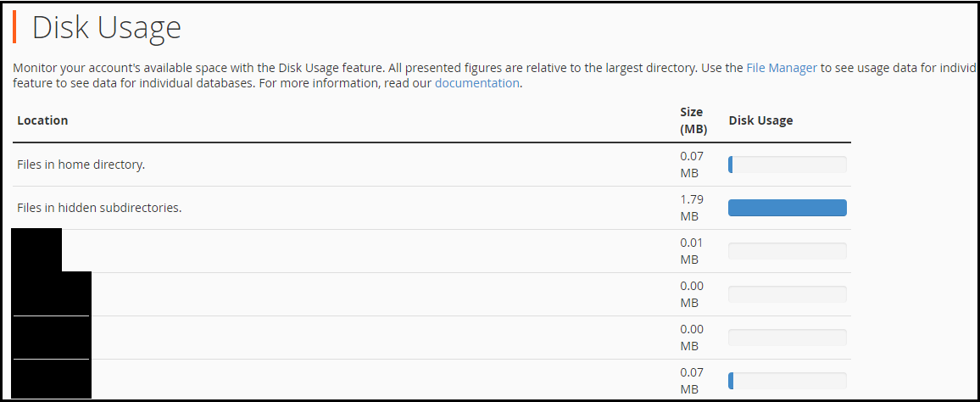Click the Disk Usage page heading
The width and height of the screenshot is (980, 402).
pyautogui.click(x=107, y=27)
